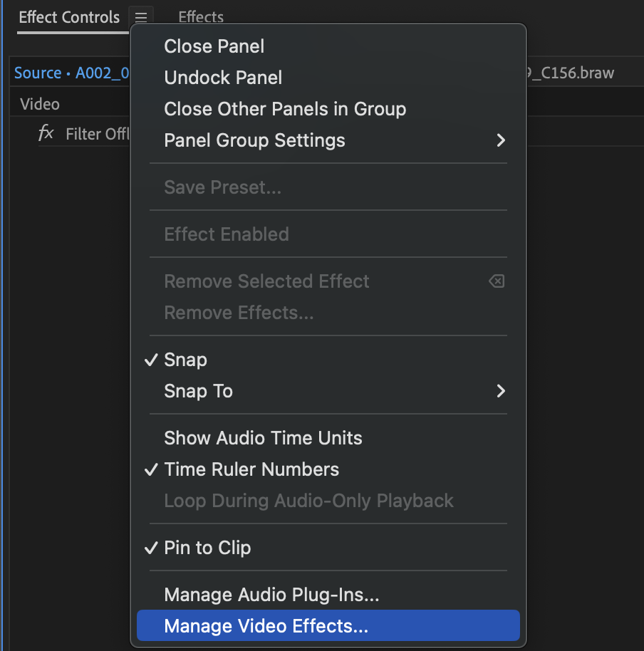Select Close Other Panels in Group

click(285, 109)
